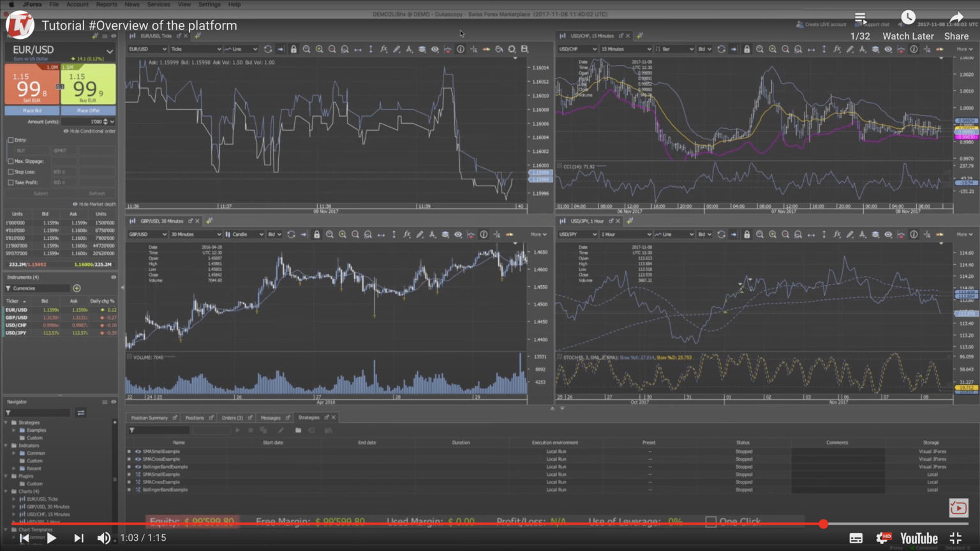Click the Place Bid button

31,110
